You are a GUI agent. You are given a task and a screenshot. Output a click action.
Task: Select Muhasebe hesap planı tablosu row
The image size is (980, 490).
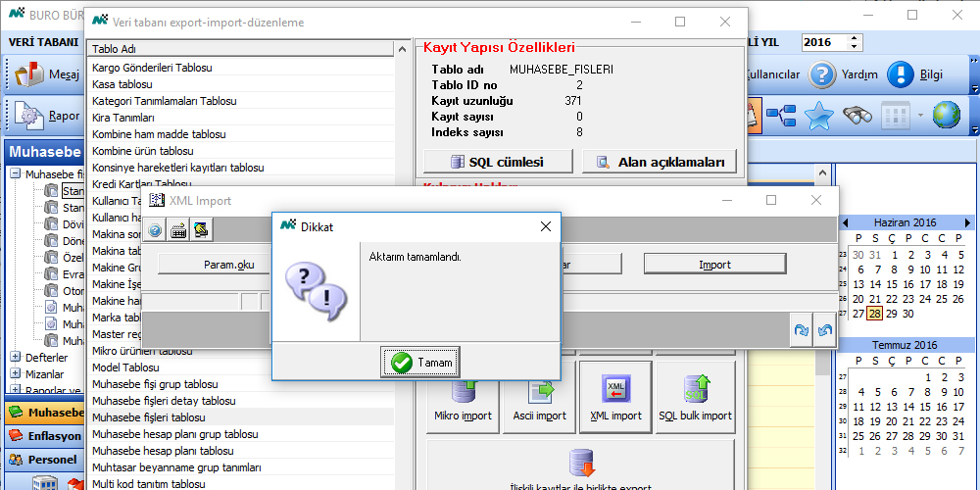[240, 451]
